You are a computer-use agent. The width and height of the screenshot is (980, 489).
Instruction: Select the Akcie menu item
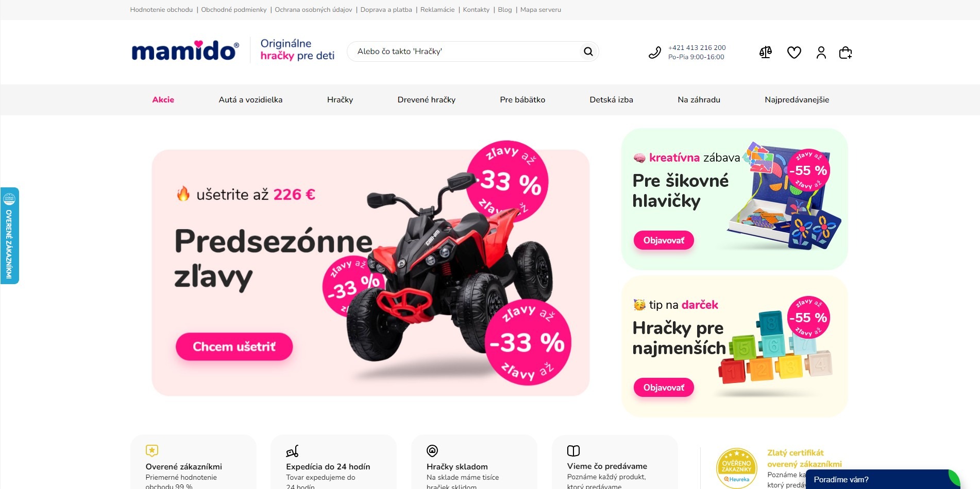tap(163, 100)
